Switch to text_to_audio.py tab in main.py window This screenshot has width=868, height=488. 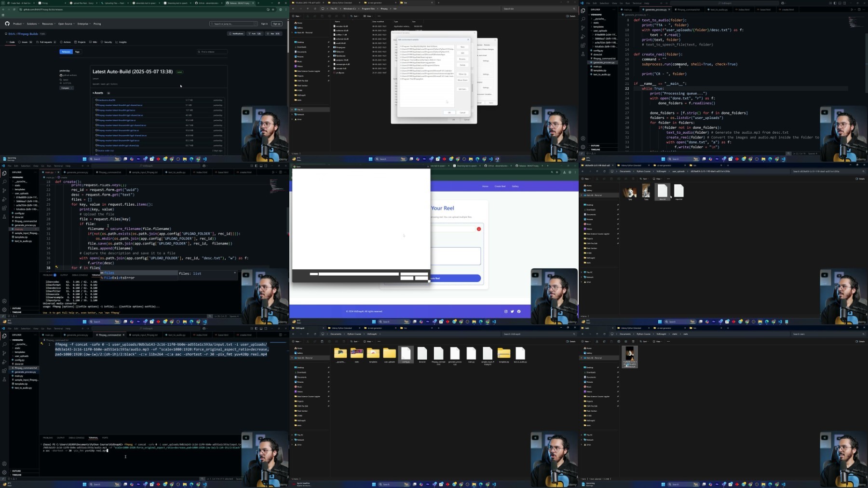click(176, 172)
